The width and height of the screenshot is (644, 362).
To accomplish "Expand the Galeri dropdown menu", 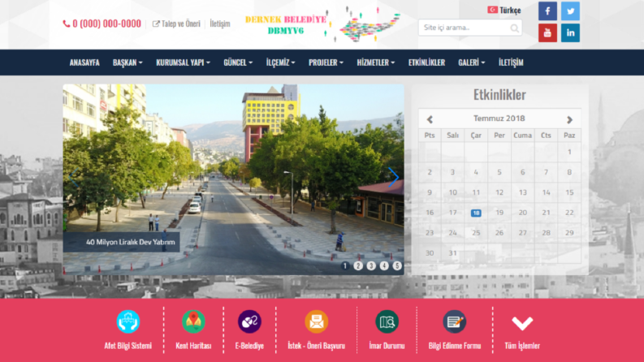I will click(472, 62).
